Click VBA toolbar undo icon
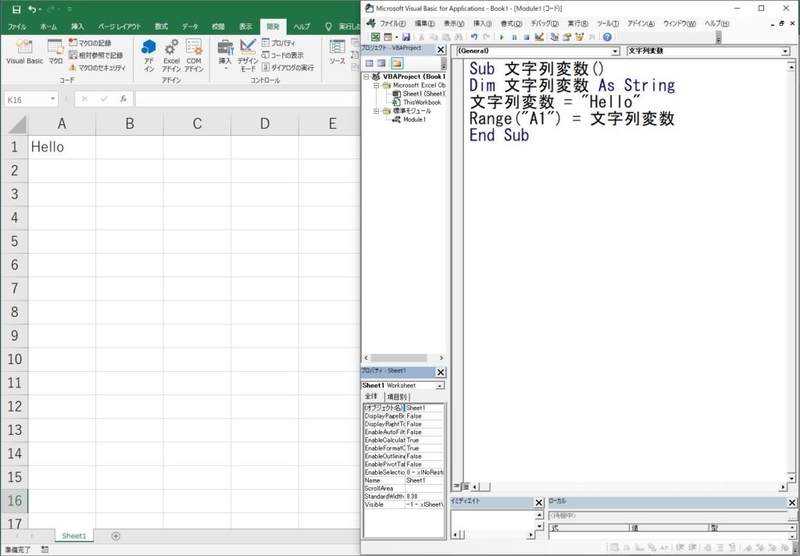This screenshot has width=800, height=556. (x=474, y=37)
